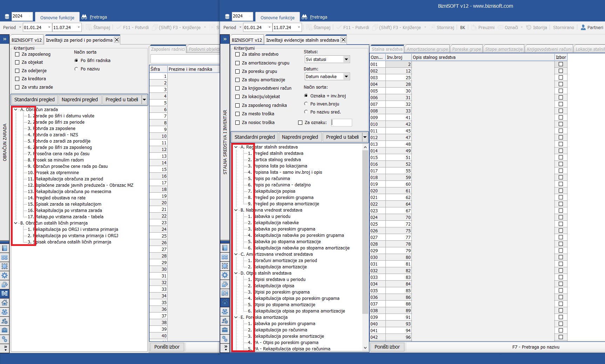
Task: Click the binoculars Pretraga icon in the fixed assets window
Action: (304, 17)
